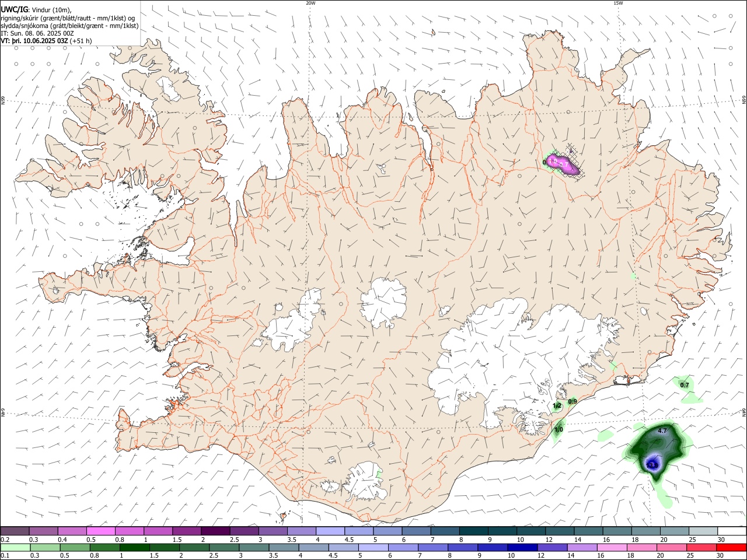Select bright red swatch after 30

click(731, 547)
